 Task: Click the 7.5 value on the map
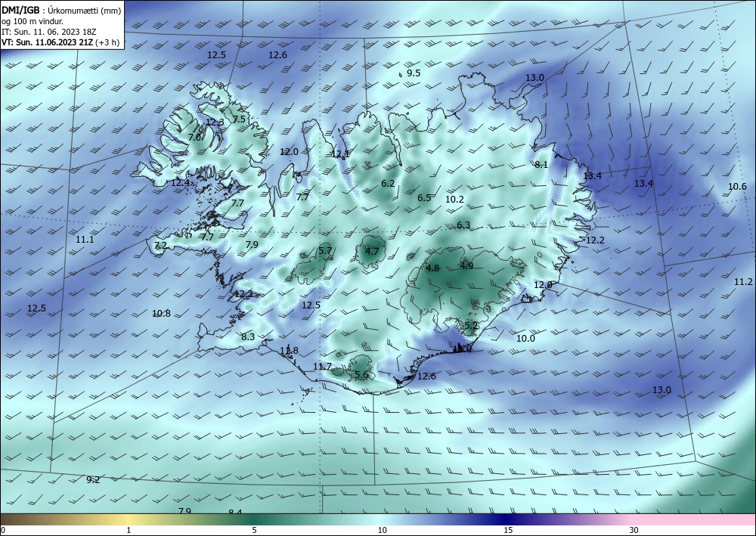click(x=239, y=119)
